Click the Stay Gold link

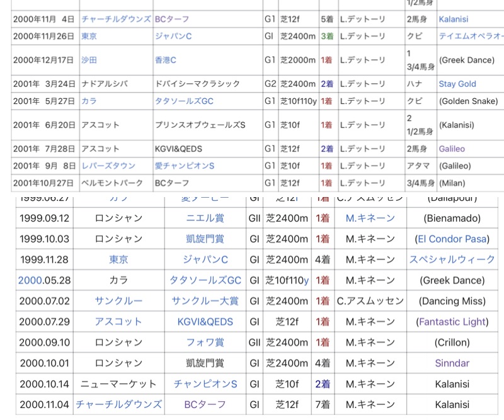click(x=457, y=84)
